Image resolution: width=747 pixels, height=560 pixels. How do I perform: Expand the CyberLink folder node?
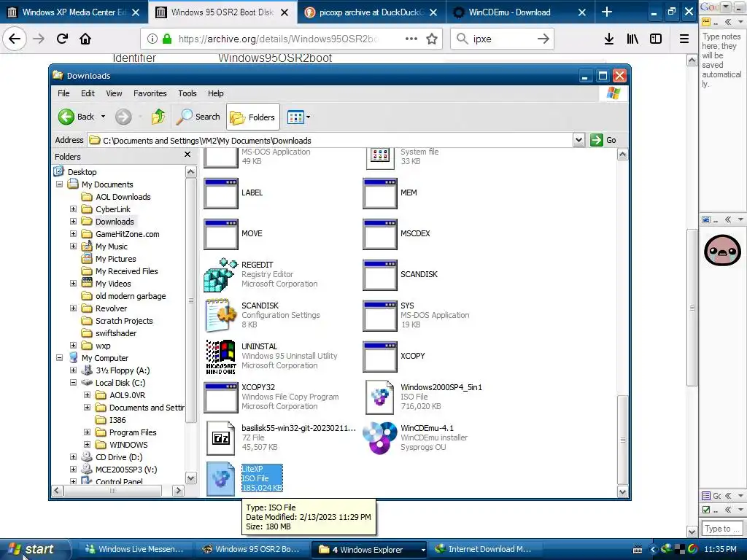(x=74, y=209)
